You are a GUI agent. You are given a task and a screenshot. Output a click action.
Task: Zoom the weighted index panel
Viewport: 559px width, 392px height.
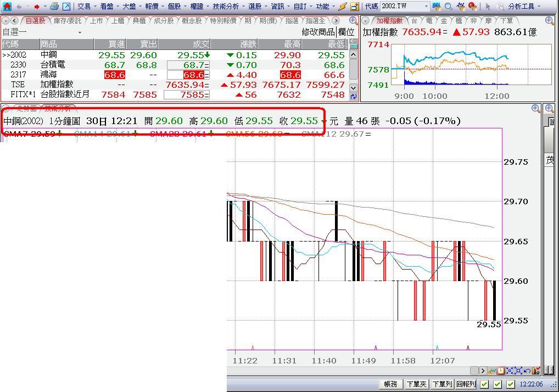coord(549,21)
